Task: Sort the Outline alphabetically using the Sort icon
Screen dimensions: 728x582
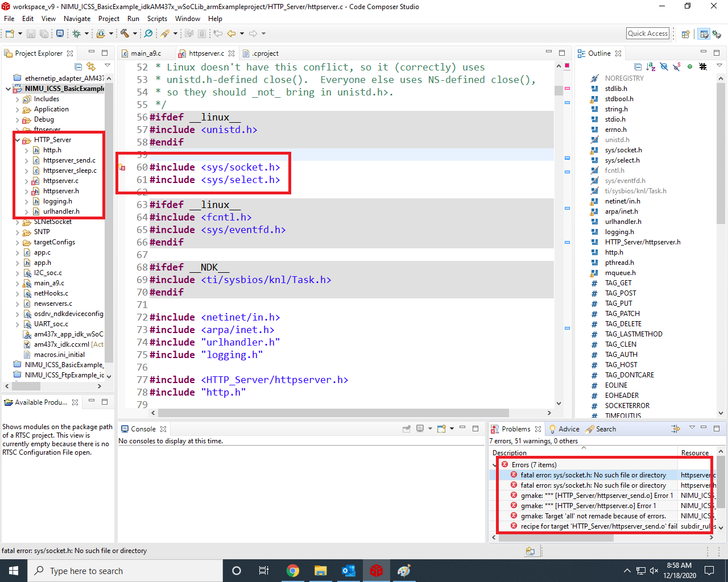Action: [x=651, y=67]
